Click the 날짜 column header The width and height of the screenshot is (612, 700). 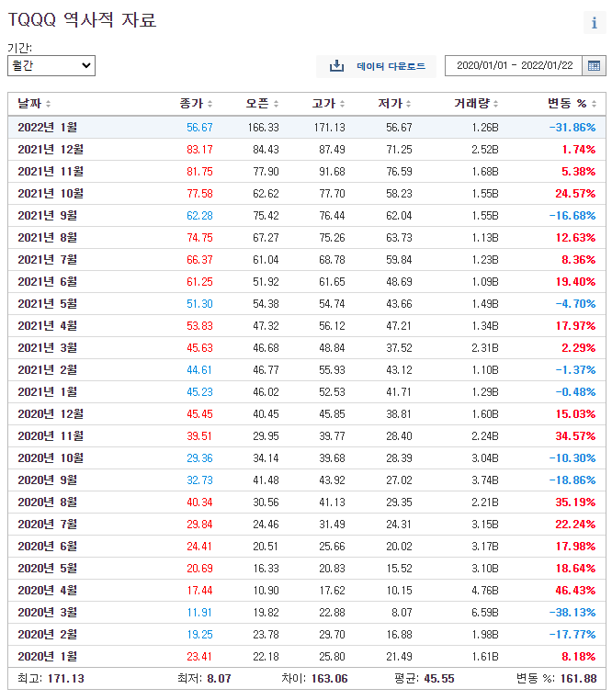coord(29,104)
